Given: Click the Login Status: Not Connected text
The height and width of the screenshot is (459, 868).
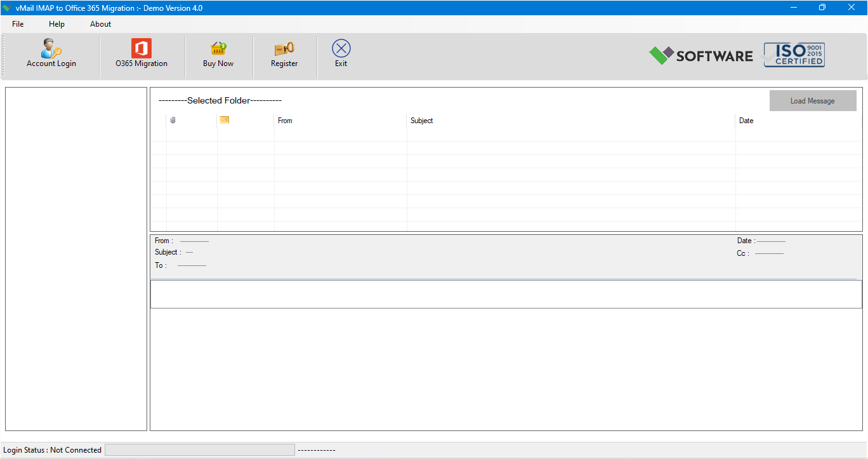Looking at the screenshot, I should pyautogui.click(x=53, y=450).
